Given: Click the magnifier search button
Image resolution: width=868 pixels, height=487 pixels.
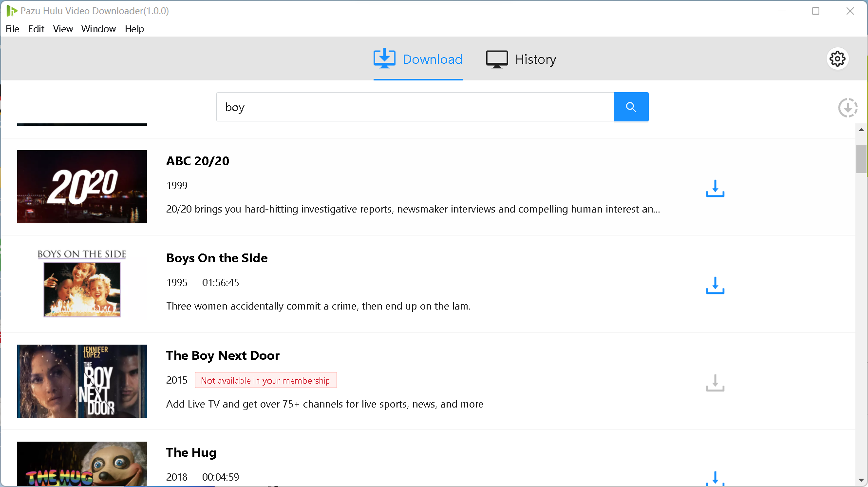Looking at the screenshot, I should [631, 107].
